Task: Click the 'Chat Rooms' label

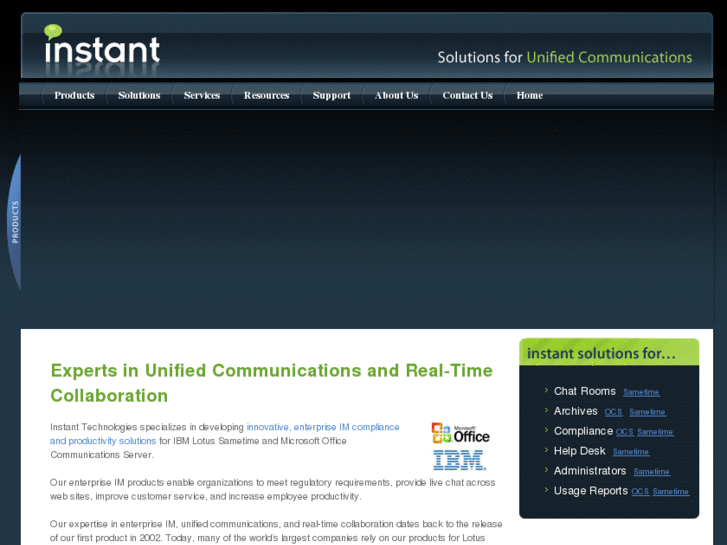Action: click(585, 391)
